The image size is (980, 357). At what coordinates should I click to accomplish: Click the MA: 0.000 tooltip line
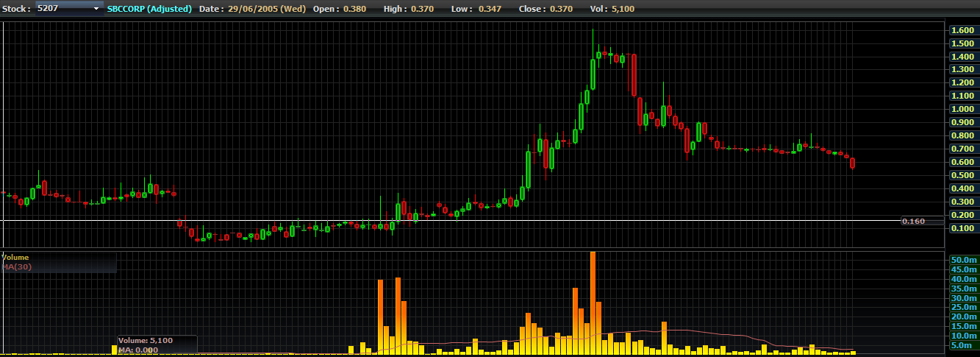138,350
